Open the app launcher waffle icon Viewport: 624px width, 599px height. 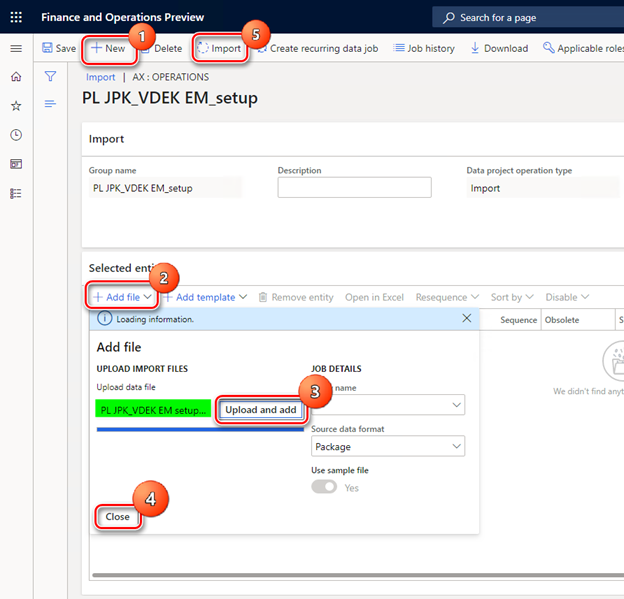click(16, 17)
